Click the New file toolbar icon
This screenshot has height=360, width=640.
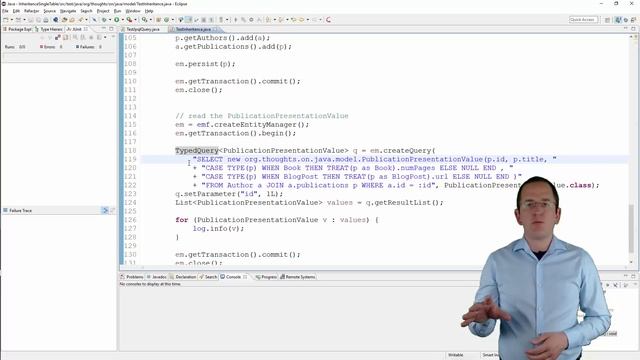coord(6,20)
